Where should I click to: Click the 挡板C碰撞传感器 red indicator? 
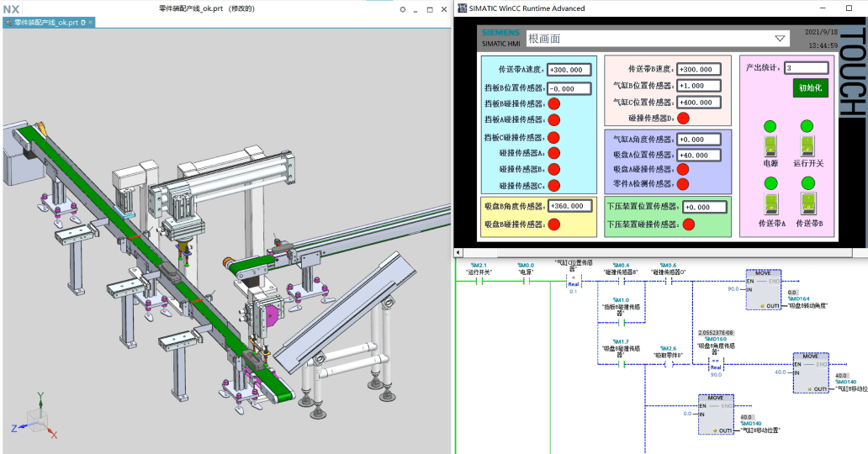(x=553, y=138)
